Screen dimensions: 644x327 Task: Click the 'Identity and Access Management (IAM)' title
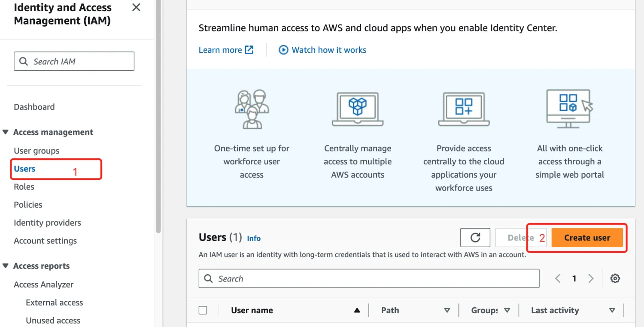click(63, 14)
